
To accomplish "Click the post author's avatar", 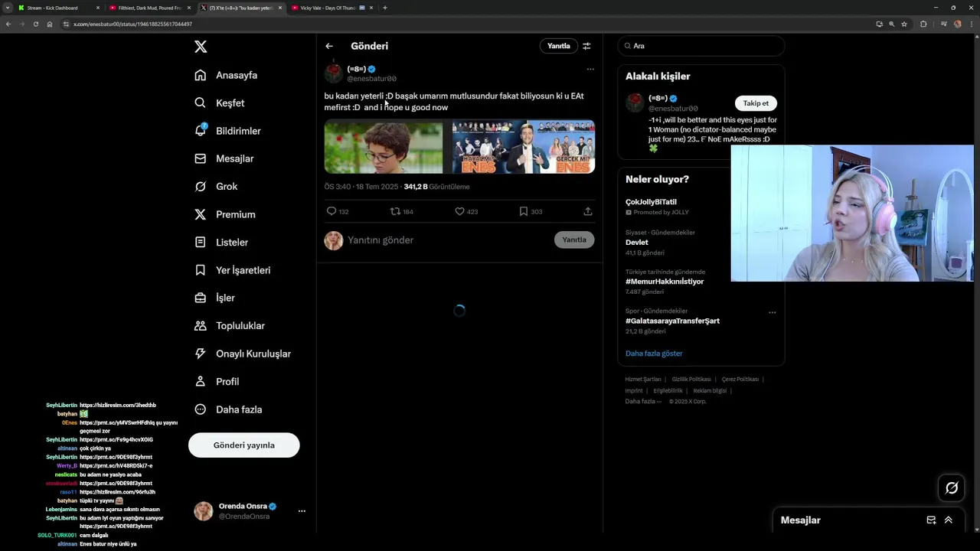I will coord(334,73).
